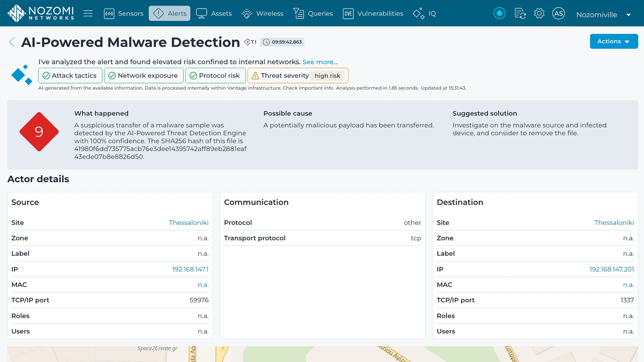This screenshot has width=644, height=362.
Task: Click the SHA256 hash text
Action: click(160, 153)
